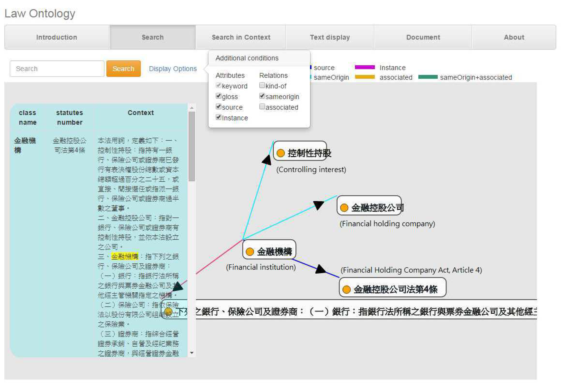Focus the Search text input field

click(x=57, y=69)
